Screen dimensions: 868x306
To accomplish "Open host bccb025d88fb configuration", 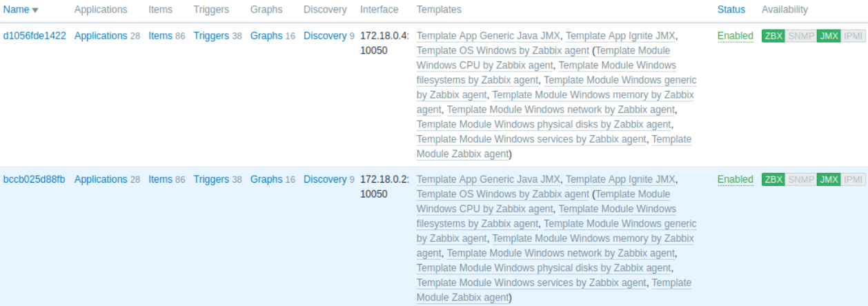I will [34, 179].
